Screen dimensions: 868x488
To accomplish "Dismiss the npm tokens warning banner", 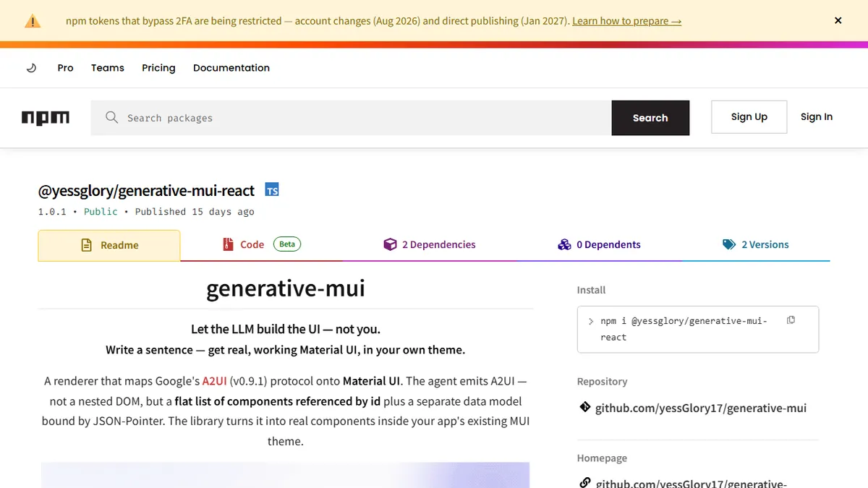I will 838,21.
